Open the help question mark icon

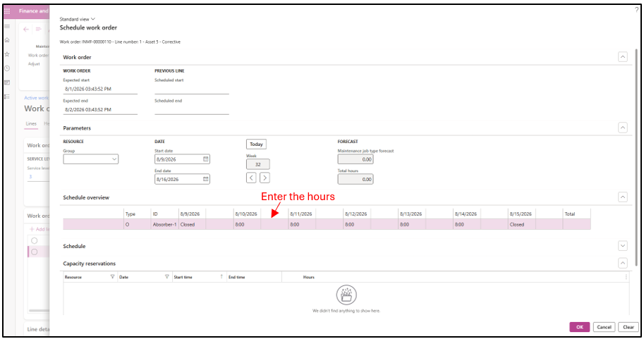tap(637, 10)
